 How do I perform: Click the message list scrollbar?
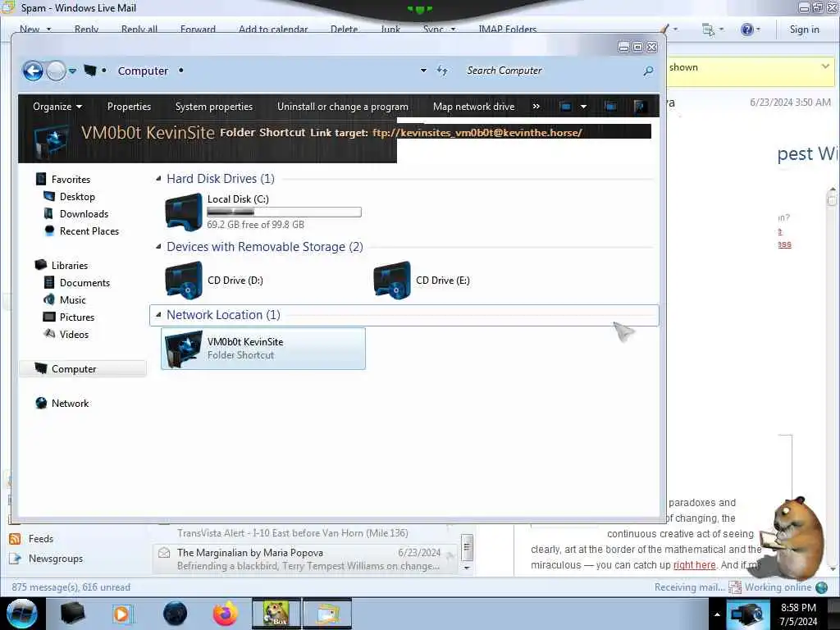[467, 548]
